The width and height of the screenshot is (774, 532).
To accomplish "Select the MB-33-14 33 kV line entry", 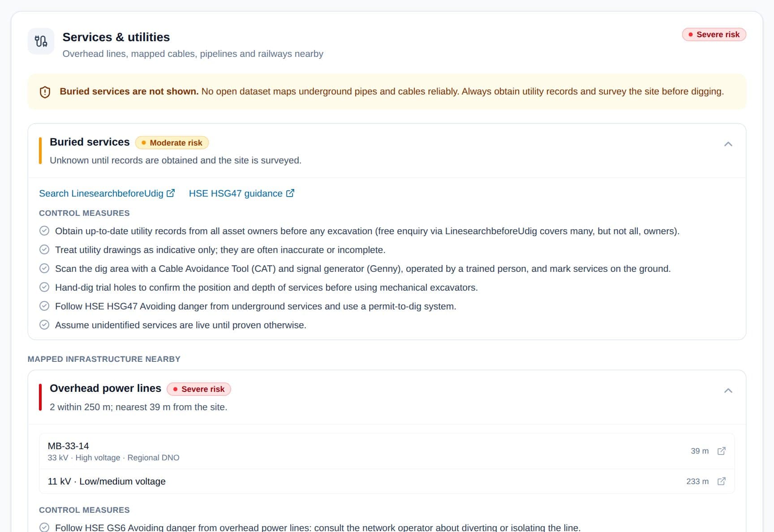I will (387, 451).
